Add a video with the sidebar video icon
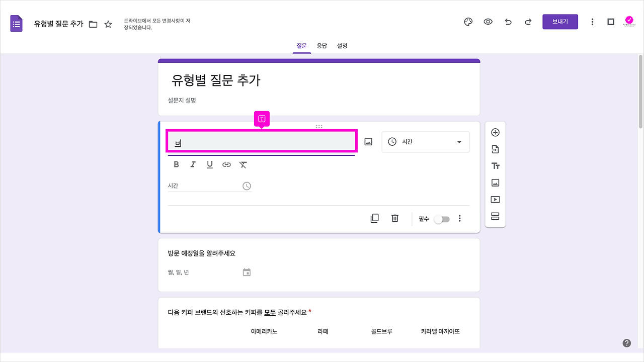644x362 pixels. (495, 199)
